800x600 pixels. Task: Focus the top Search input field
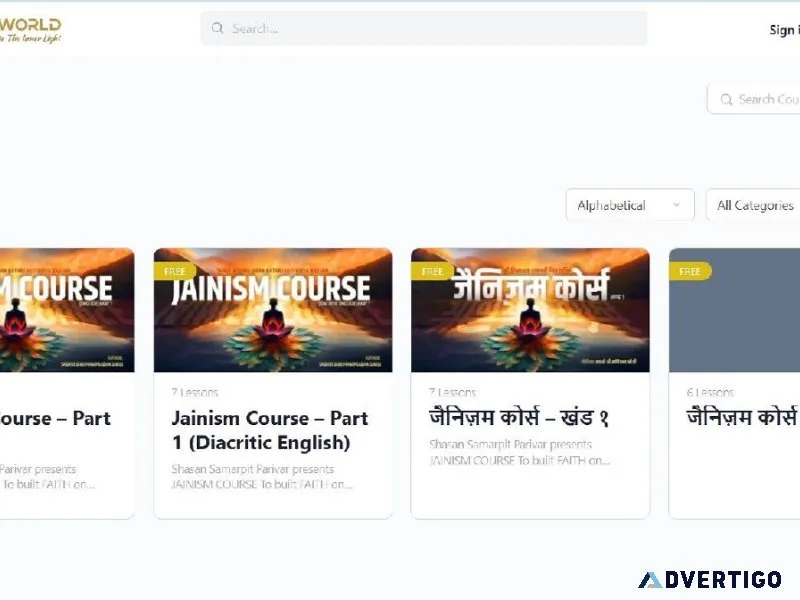coord(424,29)
